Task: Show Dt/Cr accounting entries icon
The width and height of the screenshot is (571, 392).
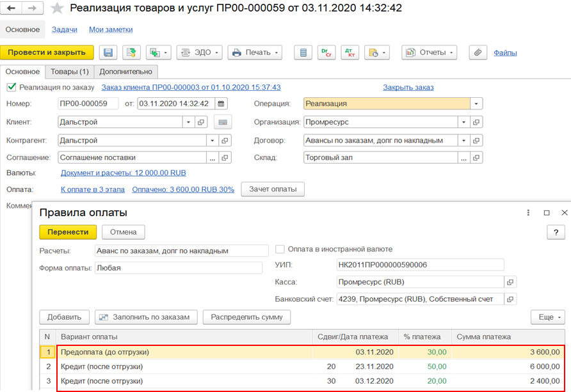Action: [x=326, y=52]
